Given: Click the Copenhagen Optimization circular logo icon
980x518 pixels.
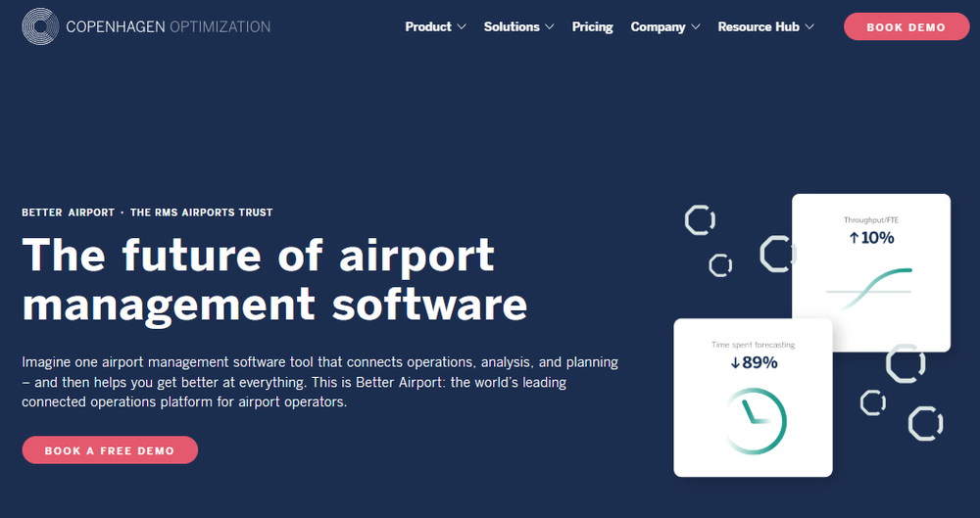Looking at the screenshot, I should coord(40,26).
